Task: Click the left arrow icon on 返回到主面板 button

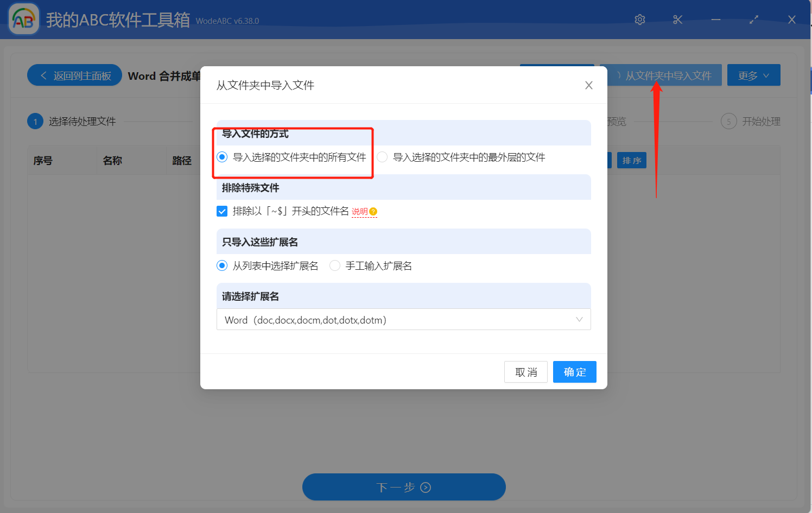Action: [x=44, y=75]
